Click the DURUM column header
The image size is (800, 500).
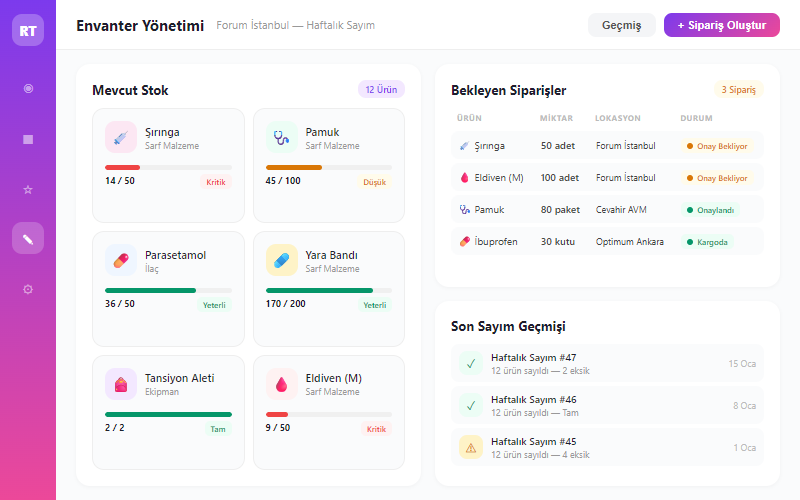(x=696, y=118)
